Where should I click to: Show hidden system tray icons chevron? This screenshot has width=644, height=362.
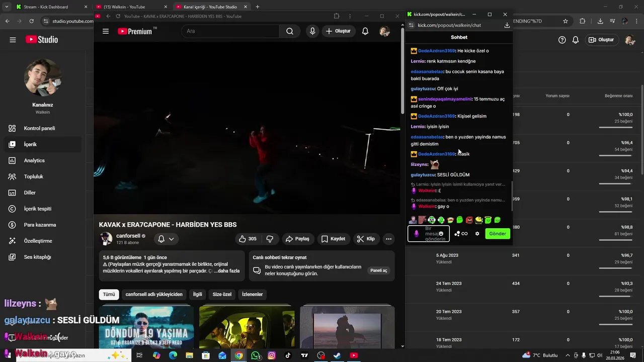[568, 355]
